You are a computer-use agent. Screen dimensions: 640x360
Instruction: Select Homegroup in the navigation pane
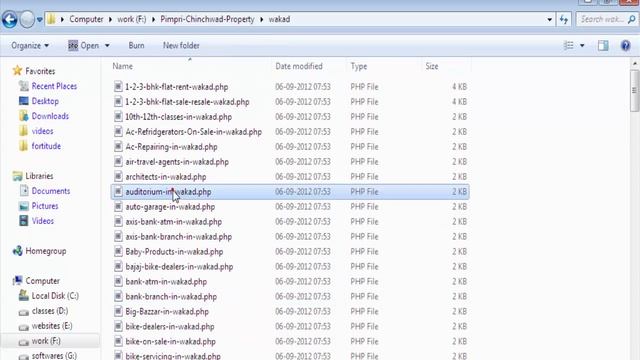click(x=46, y=251)
